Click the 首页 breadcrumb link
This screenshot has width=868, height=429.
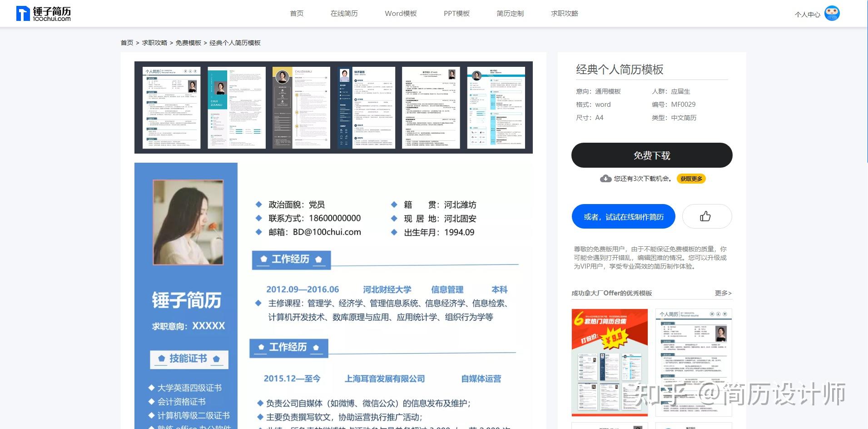[x=127, y=43]
